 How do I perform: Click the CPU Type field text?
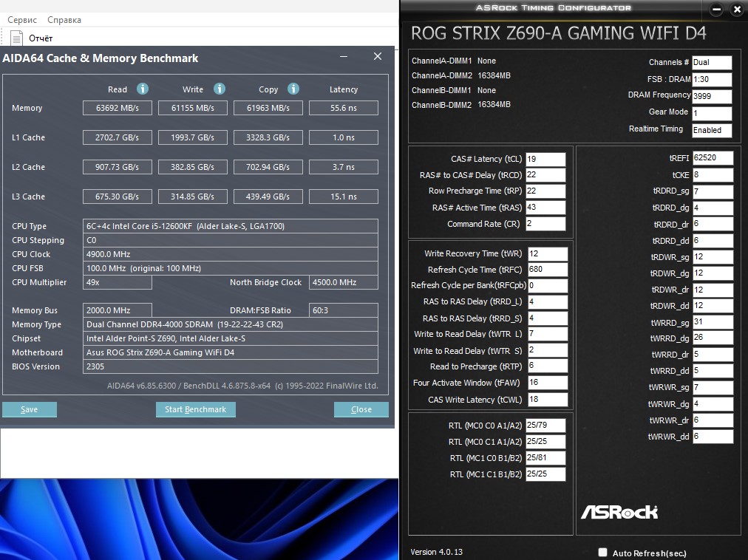[x=231, y=226]
